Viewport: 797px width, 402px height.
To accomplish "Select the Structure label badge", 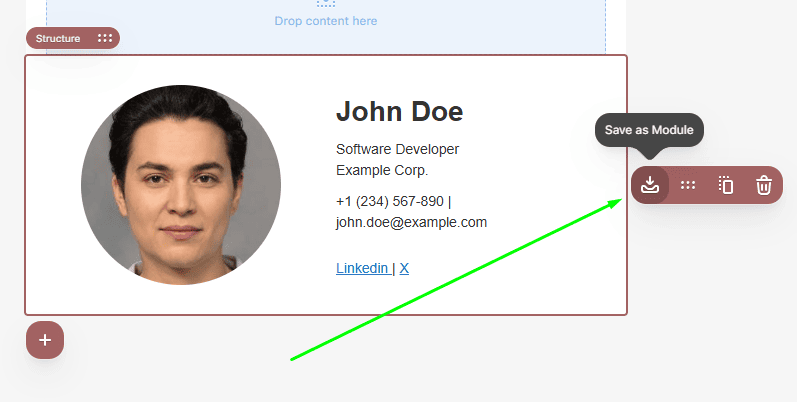I will tap(73, 38).
